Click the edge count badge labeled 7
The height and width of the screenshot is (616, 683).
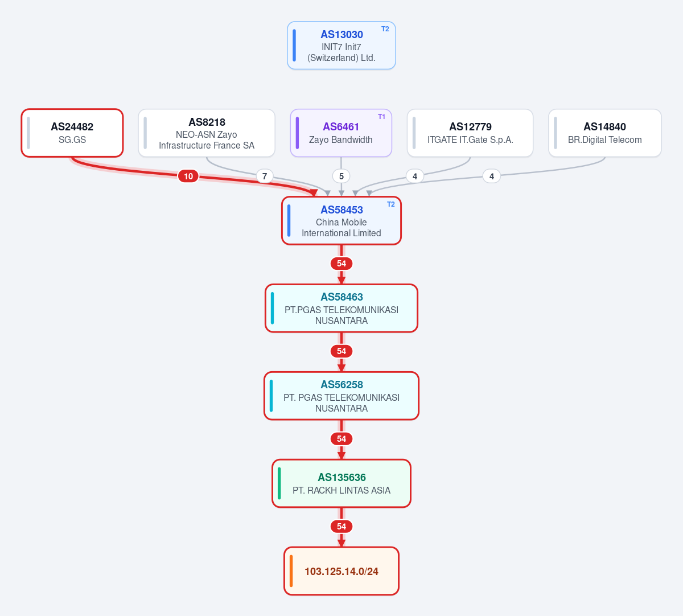[x=265, y=176]
